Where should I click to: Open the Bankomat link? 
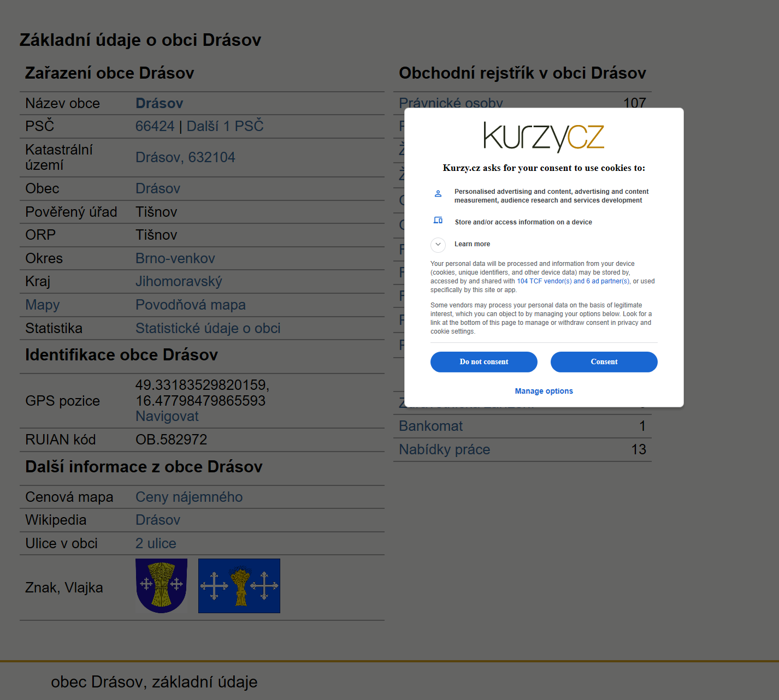430,426
